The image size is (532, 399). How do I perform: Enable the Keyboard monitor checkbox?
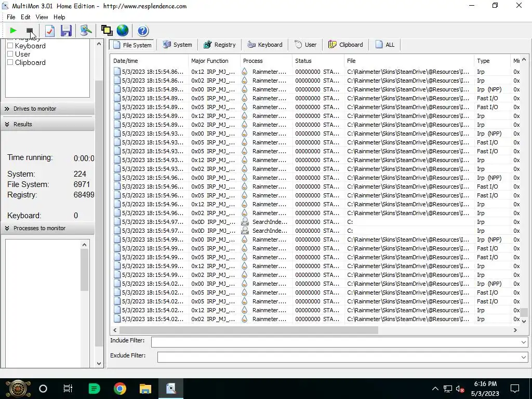[x=10, y=46]
